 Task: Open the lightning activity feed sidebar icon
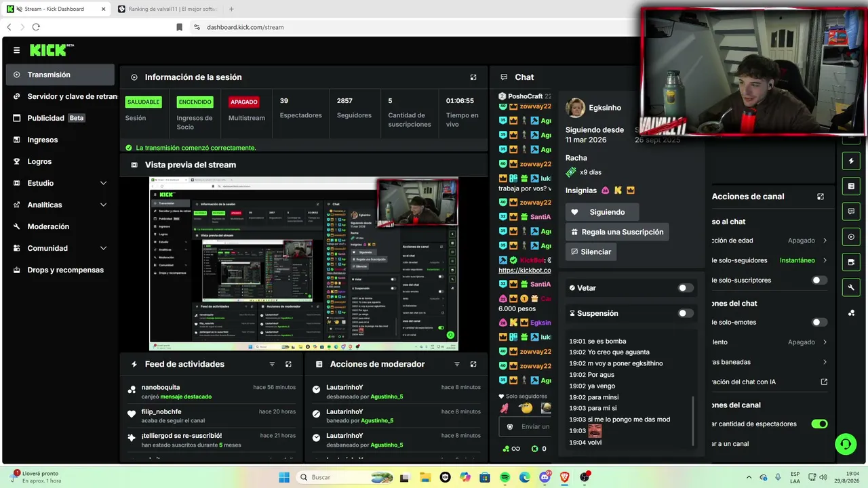[852, 161]
